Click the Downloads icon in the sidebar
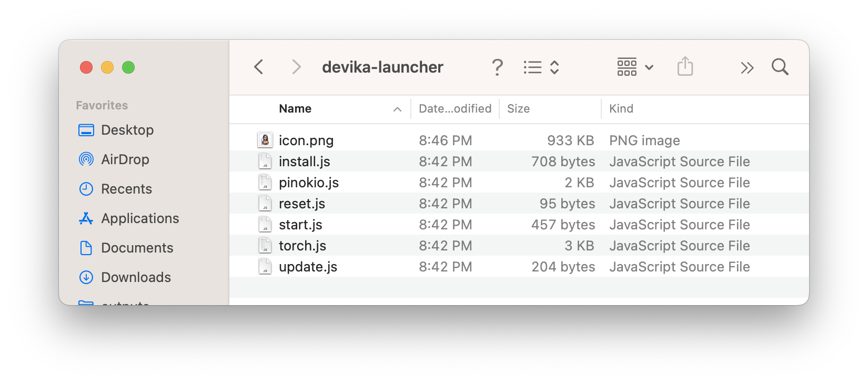The image size is (868, 383). click(86, 277)
